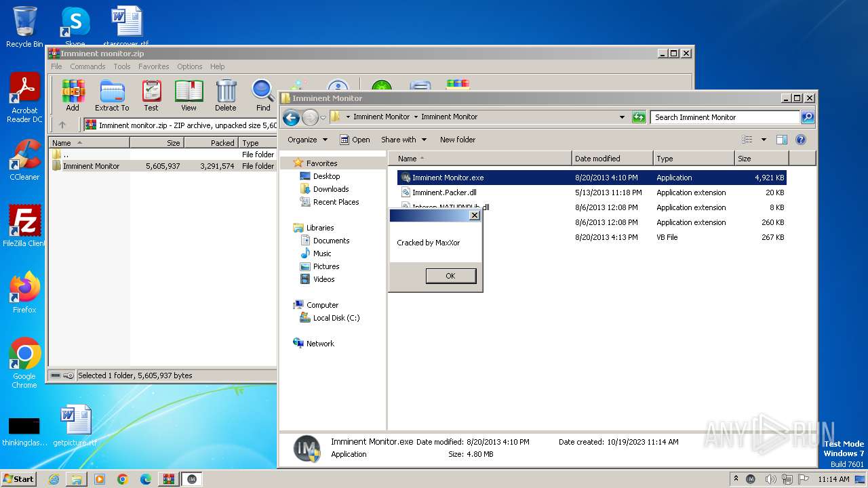Click in Search Imminent Monitor field

725,117
